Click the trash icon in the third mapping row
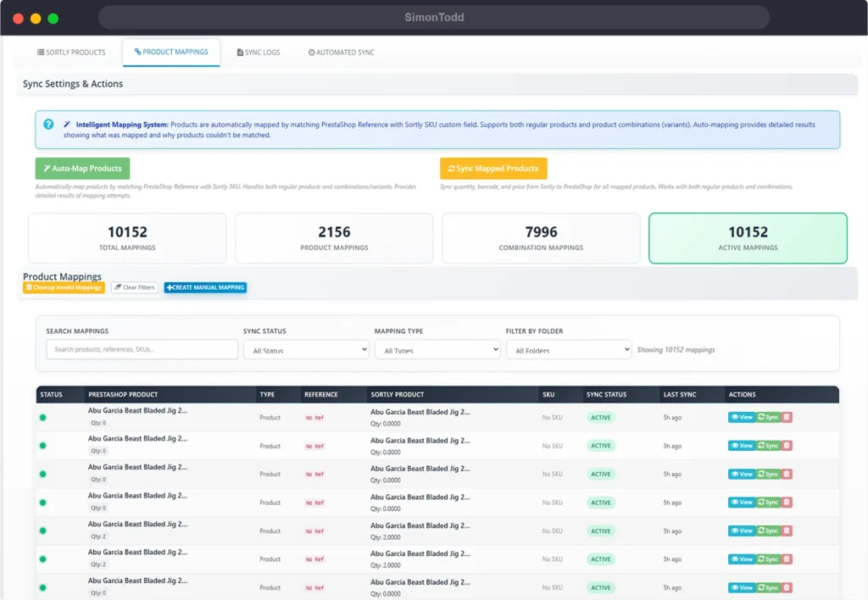Viewport: 868px width, 600px height. click(787, 474)
